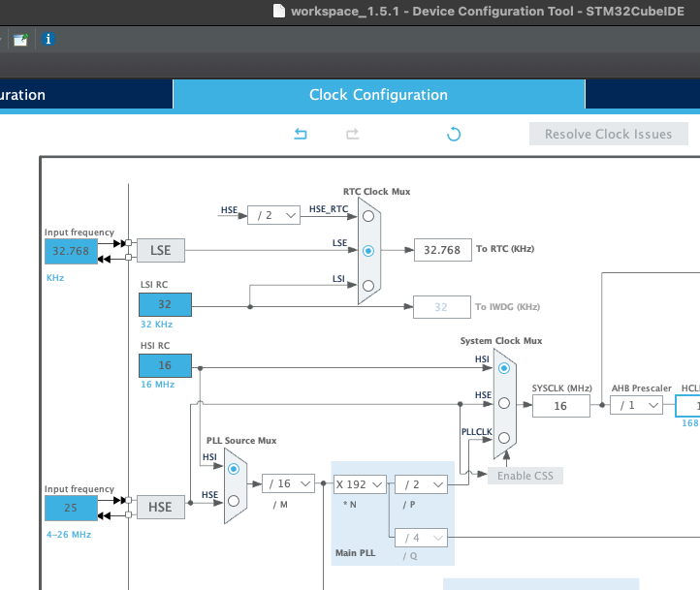Click the undo arrow icon
The width and height of the screenshot is (700, 590).
point(301,134)
